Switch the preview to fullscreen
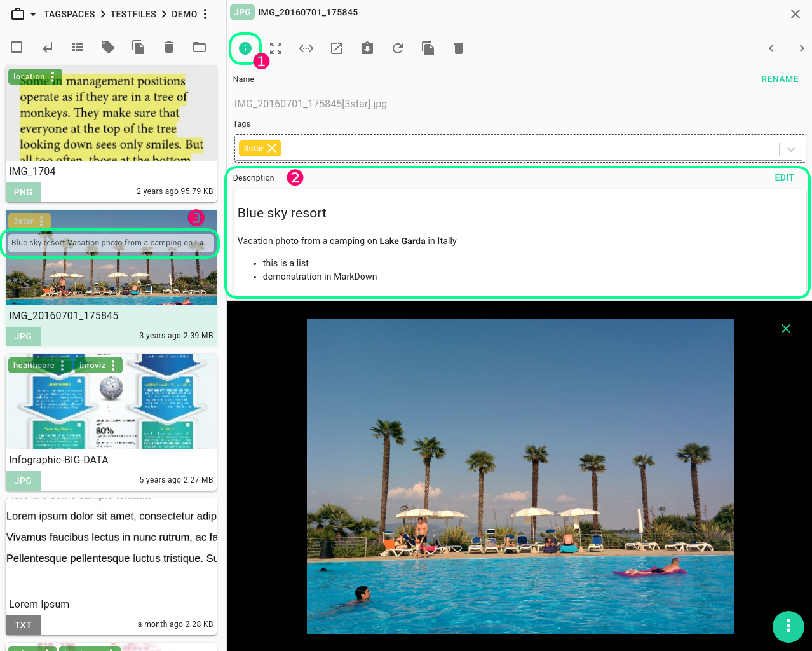This screenshot has width=812, height=651. [x=276, y=48]
